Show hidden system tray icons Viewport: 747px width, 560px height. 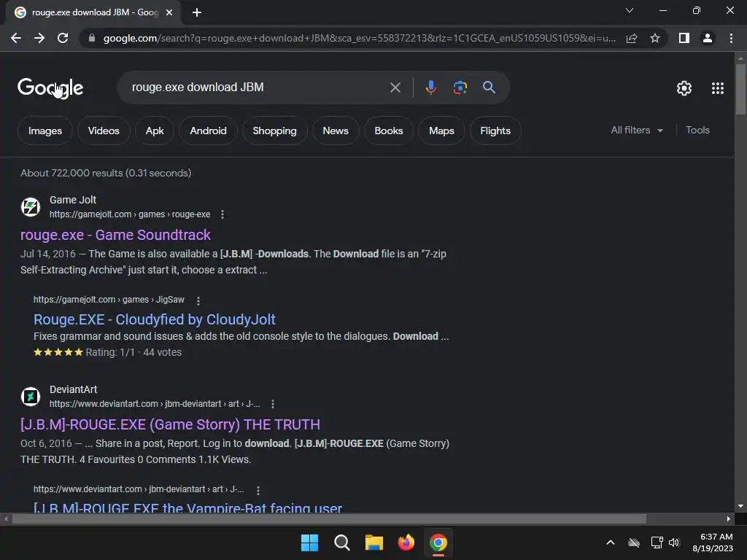[611, 542]
